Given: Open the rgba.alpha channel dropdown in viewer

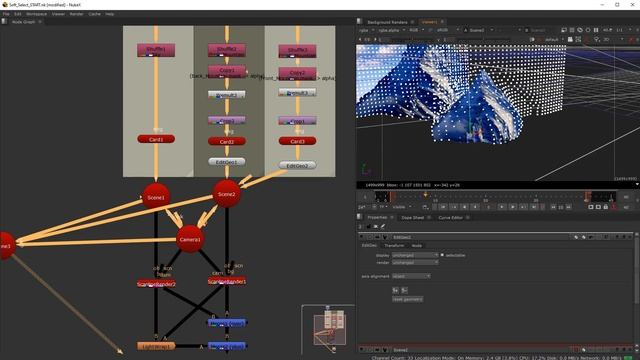Looking at the screenshot, I should (391, 30).
